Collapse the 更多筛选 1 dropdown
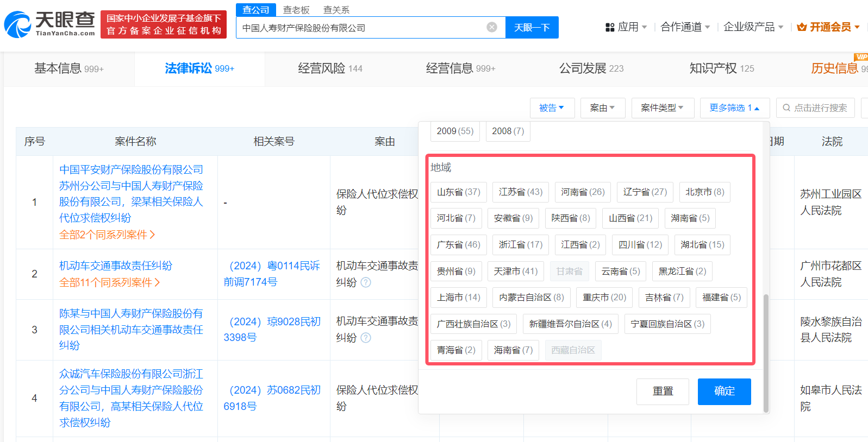Screen dimensions: 868x442 click(x=735, y=108)
